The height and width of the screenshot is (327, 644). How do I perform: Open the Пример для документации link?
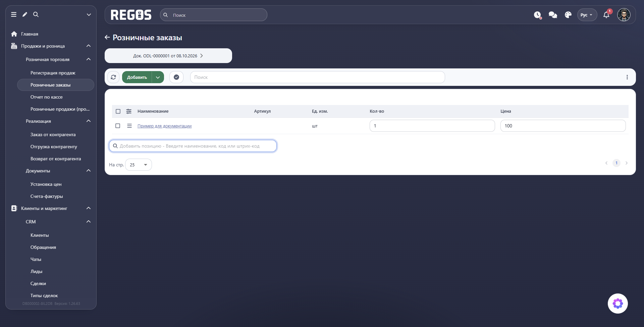pyautogui.click(x=164, y=126)
